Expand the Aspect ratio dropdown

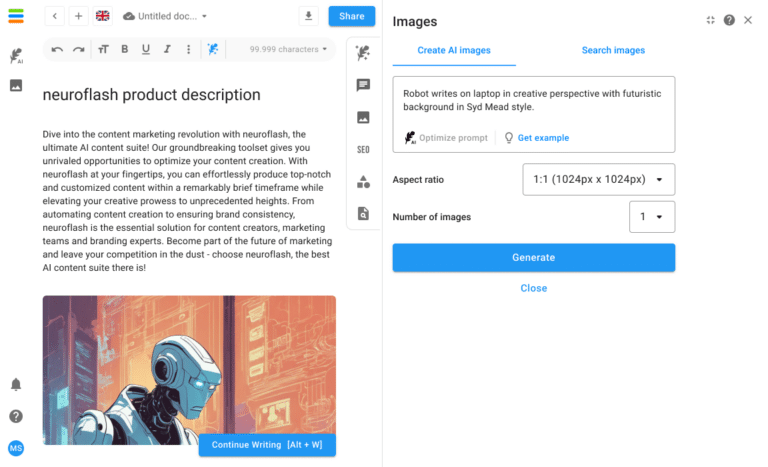(599, 179)
